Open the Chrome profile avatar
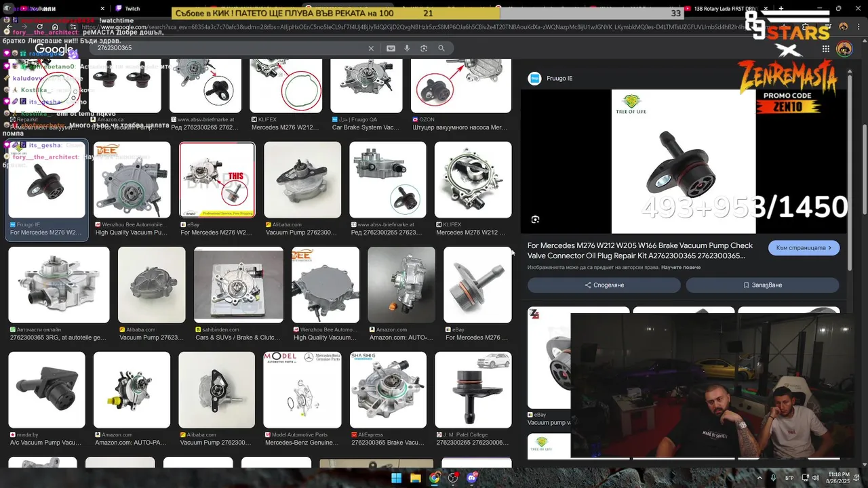This screenshot has width=868, height=488. tap(843, 26)
